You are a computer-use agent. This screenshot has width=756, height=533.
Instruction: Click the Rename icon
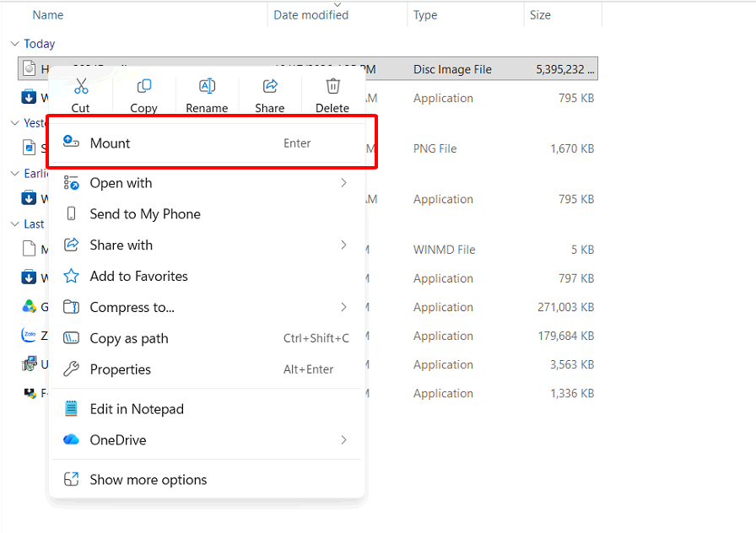(x=207, y=86)
